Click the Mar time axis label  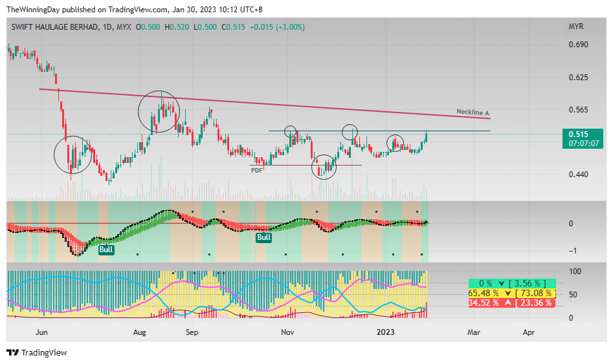point(474,332)
